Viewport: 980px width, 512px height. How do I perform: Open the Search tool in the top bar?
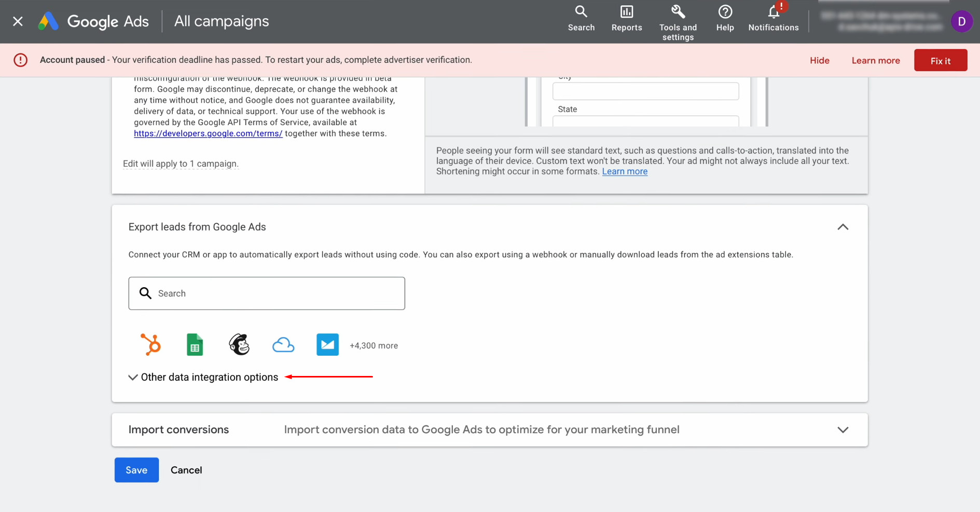(x=581, y=19)
